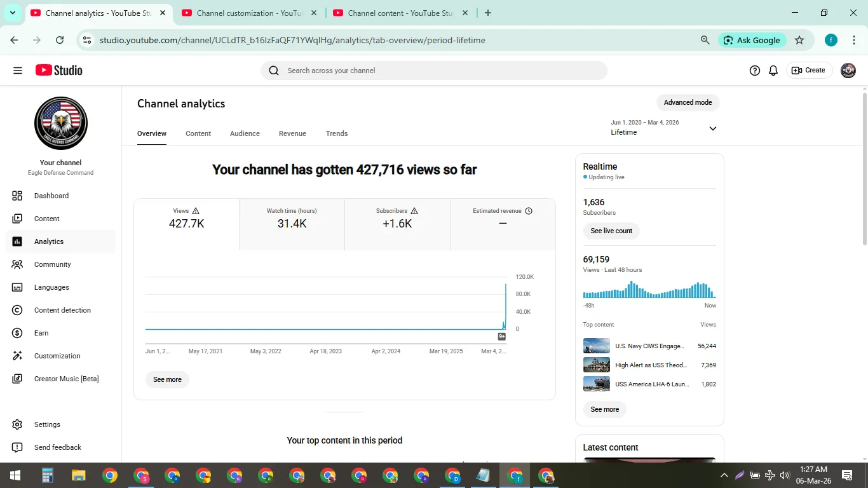Select the Analytics sidebar item
Screen dimensions: 868x488
pyautogui.click(x=60, y=241)
